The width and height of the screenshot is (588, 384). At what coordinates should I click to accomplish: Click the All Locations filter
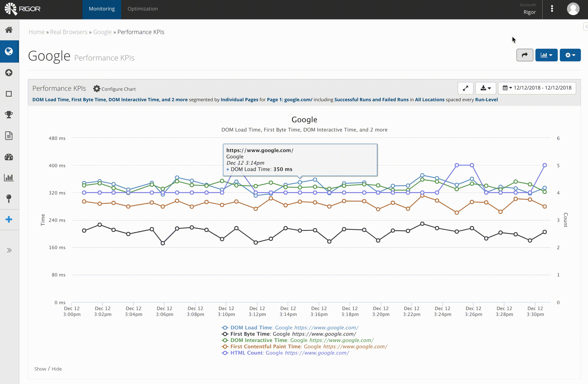430,100
